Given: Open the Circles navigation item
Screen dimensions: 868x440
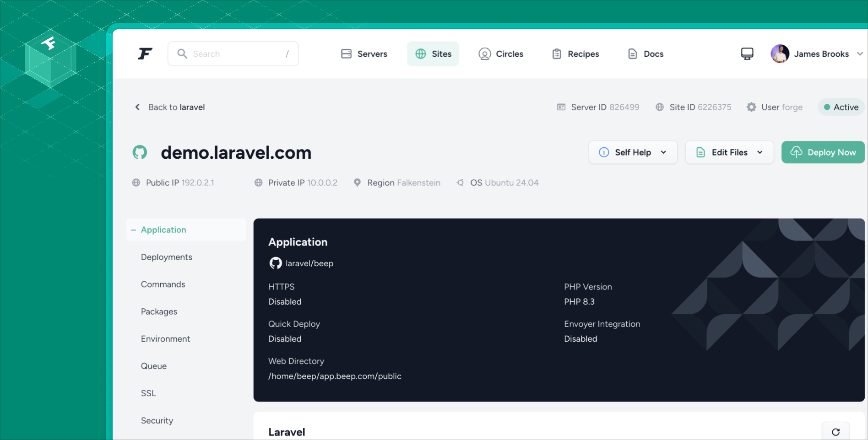Looking at the screenshot, I should pos(501,54).
